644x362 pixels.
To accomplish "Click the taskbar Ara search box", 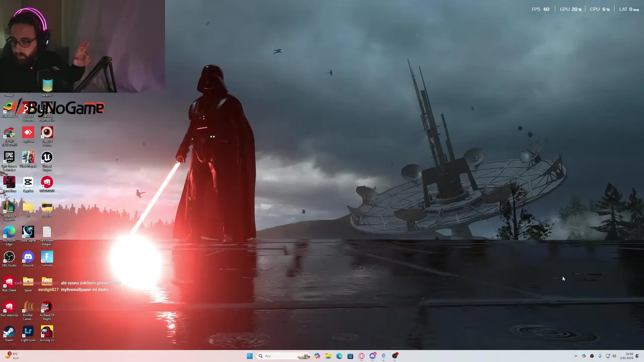I will click(284, 356).
